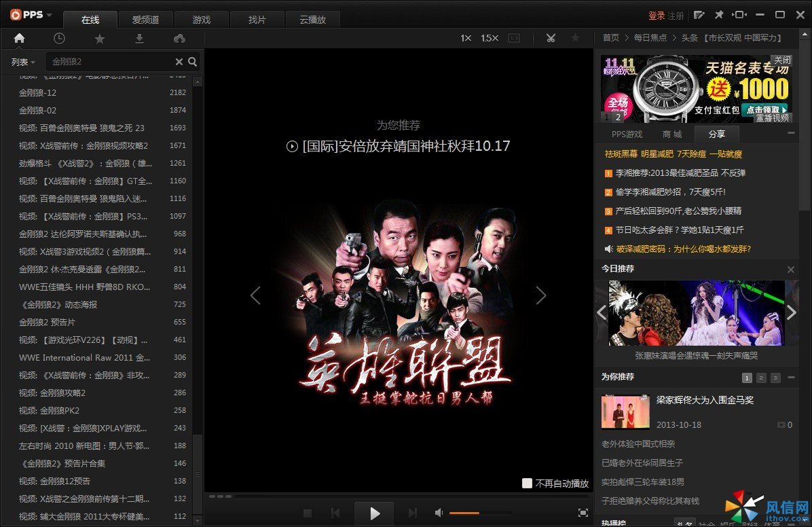Advance the recommendation carousel right arrow

tap(541, 295)
